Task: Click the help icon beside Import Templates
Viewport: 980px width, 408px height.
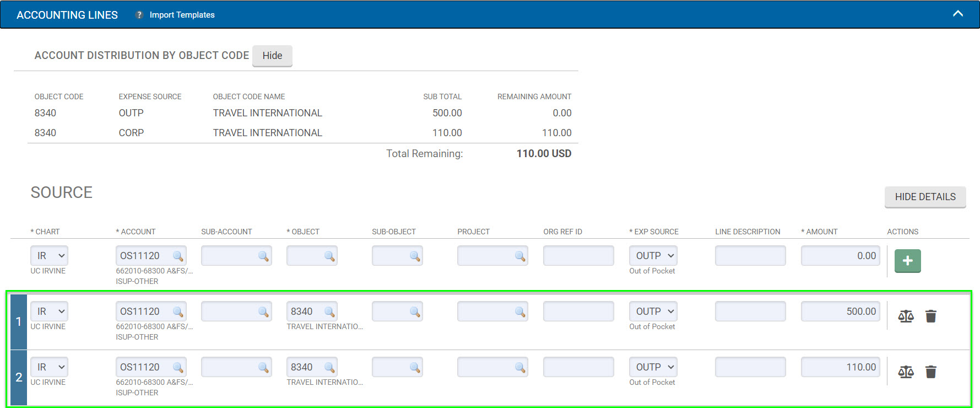Action: [x=139, y=15]
